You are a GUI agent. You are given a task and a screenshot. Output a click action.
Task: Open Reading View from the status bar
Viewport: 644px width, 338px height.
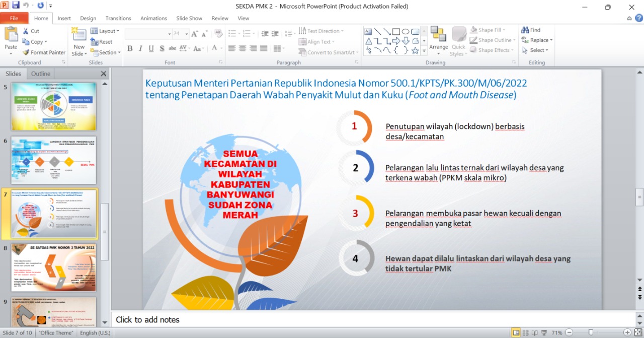pyautogui.click(x=533, y=332)
